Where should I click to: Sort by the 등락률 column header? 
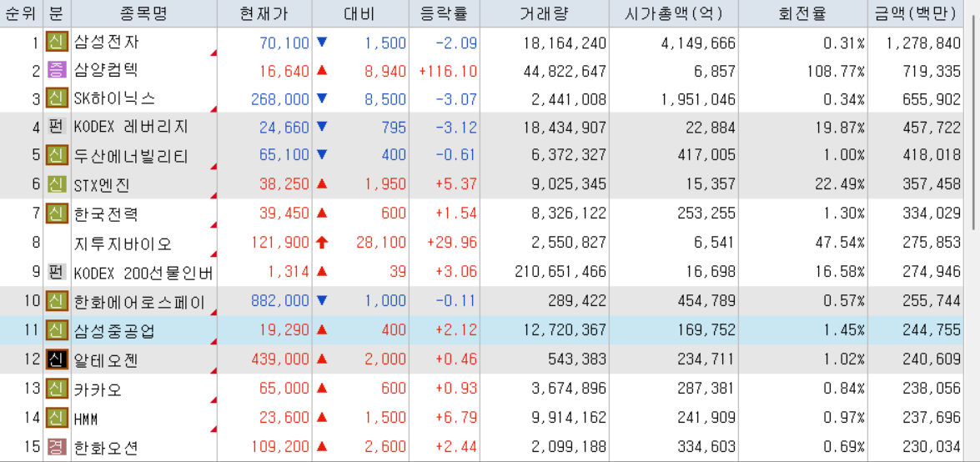click(x=445, y=13)
